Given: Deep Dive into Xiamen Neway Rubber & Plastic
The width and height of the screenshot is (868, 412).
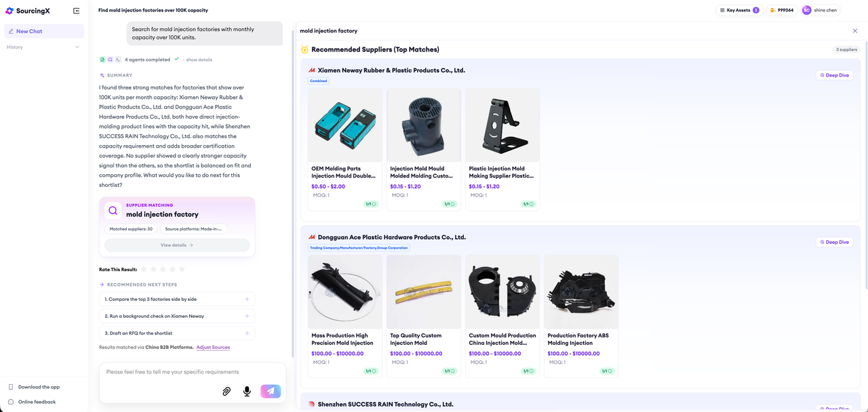Looking at the screenshot, I should click(834, 75).
